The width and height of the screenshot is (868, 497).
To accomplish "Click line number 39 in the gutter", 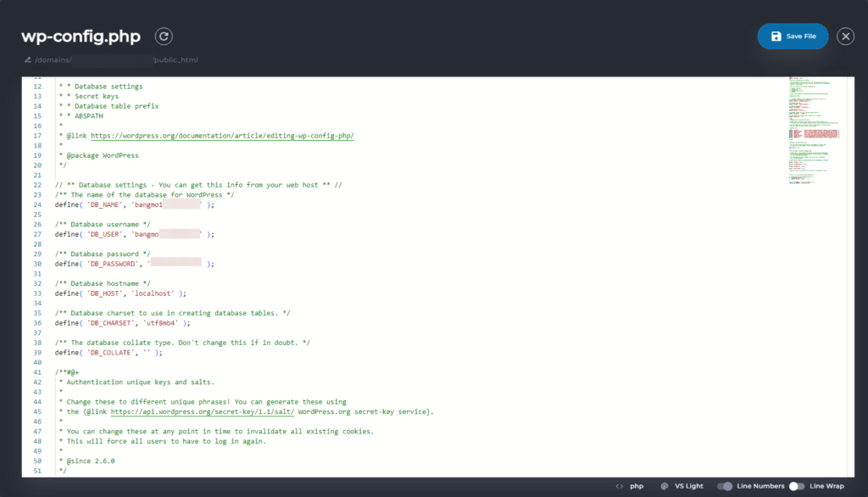I will pyautogui.click(x=37, y=352).
